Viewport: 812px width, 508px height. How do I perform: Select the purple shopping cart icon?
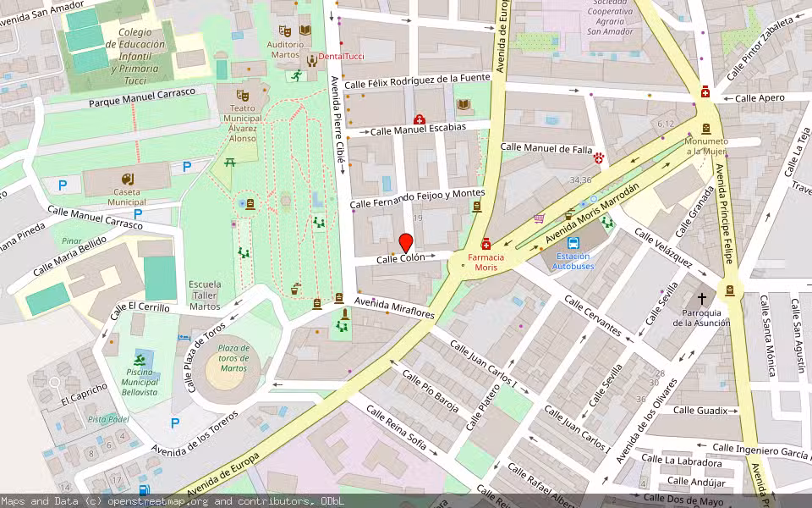coord(539,218)
